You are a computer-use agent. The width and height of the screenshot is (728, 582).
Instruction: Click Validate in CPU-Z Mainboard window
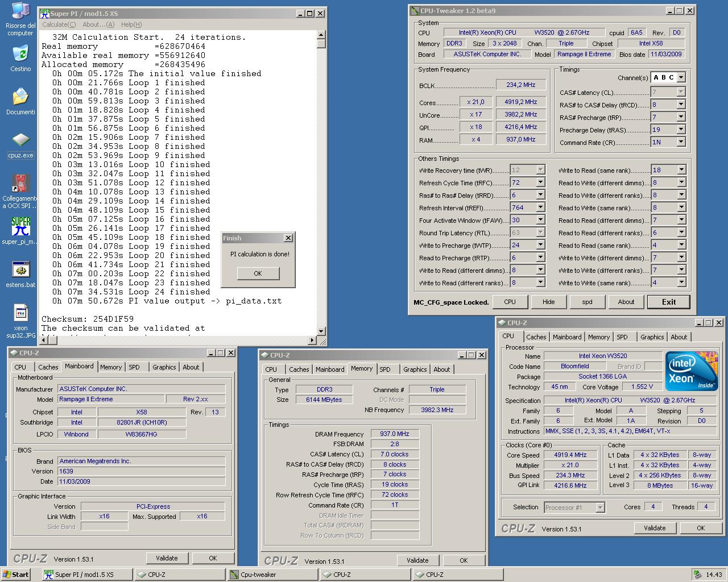(x=167, y=558)
